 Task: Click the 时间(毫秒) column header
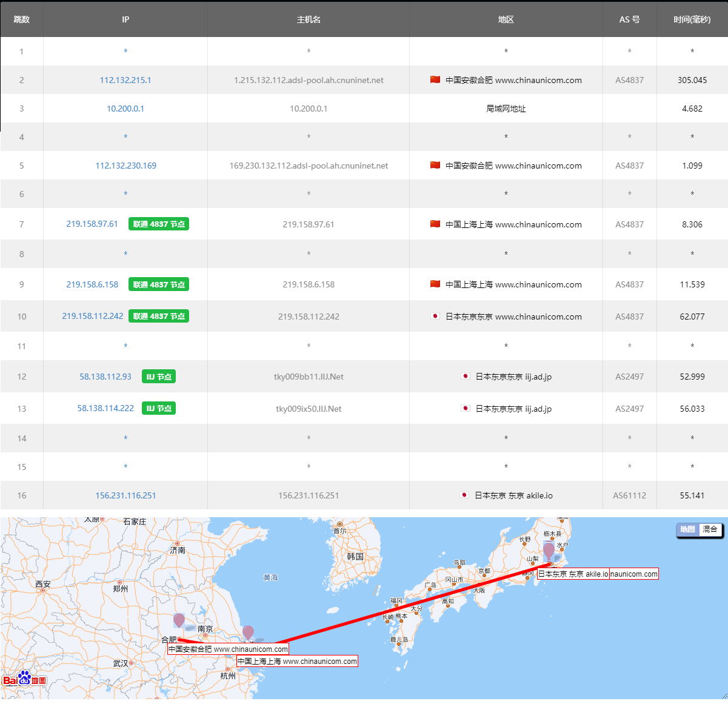(692, 19)
